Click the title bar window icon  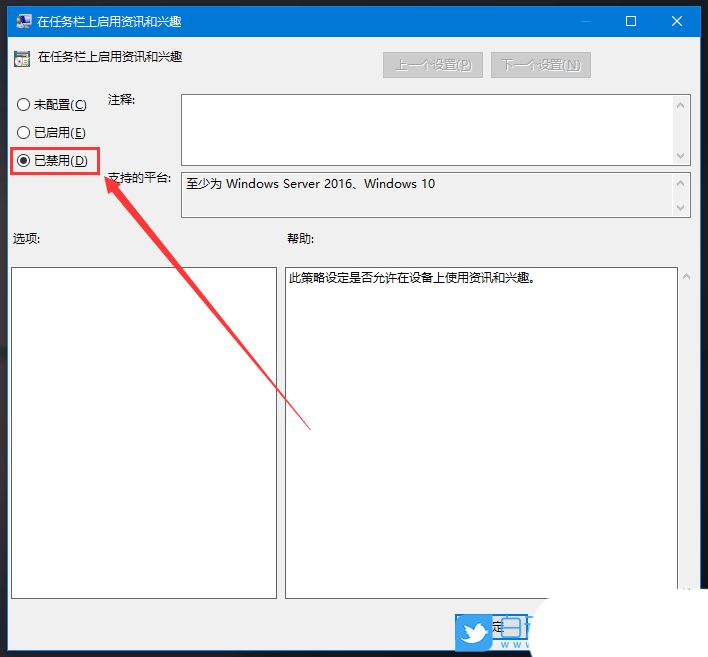pyautogui.click(x=23, y=21)
